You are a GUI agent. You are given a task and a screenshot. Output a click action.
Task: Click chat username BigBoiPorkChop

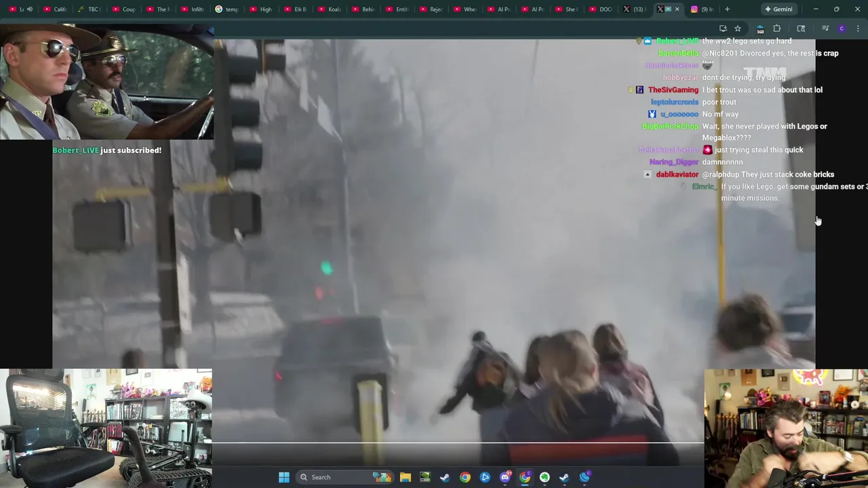tap(670, 126)
